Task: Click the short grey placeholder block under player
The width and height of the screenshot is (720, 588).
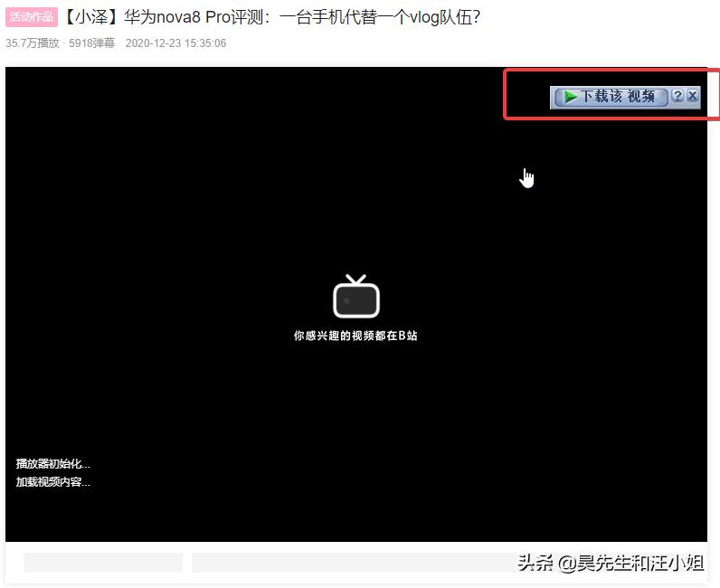Action: (x=103, y=563)
